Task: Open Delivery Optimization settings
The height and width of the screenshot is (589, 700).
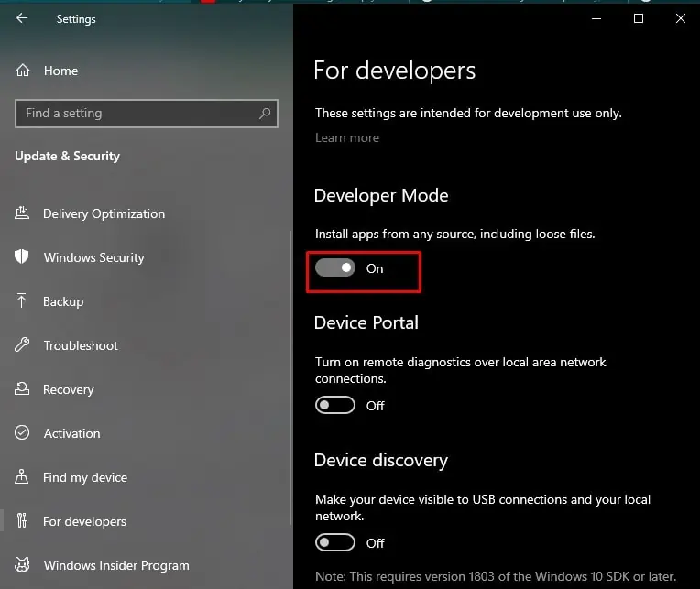Action: pos(104,214)
